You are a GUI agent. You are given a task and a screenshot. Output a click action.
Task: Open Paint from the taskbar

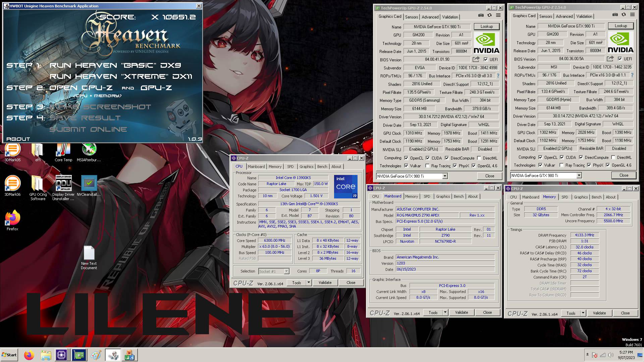pos(96,355)
